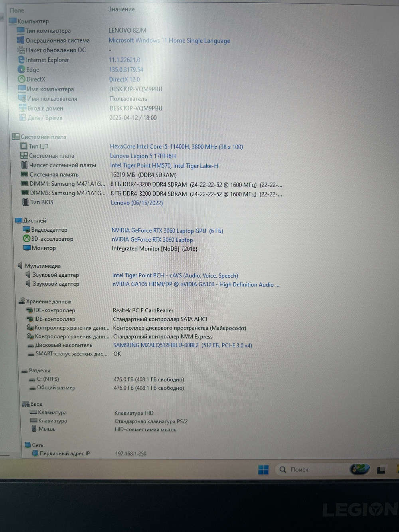Select the Стандартная клавиатура PS/2 row
Screen dimensions: 399x532
point(109,421)
